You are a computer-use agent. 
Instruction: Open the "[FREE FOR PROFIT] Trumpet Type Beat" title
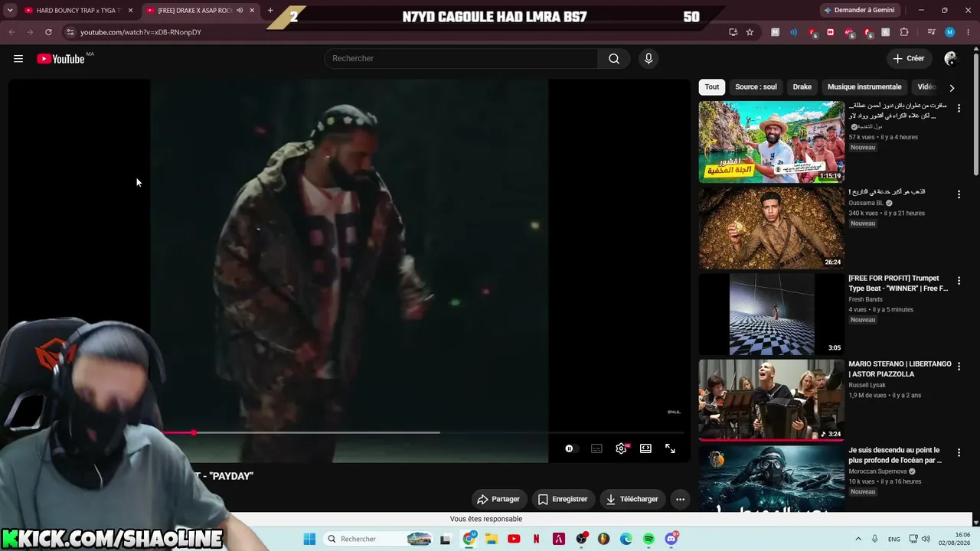click(x=898, y=283)
